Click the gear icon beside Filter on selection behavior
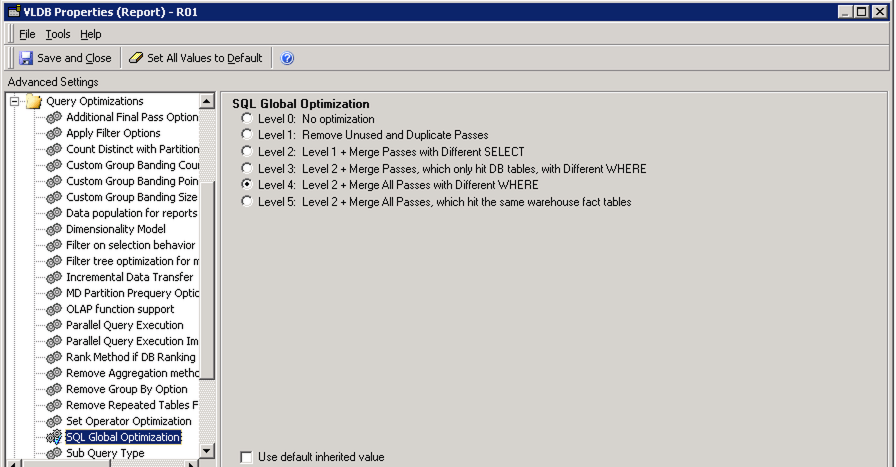This screenshot has width=896, height=467. point(54,245)
